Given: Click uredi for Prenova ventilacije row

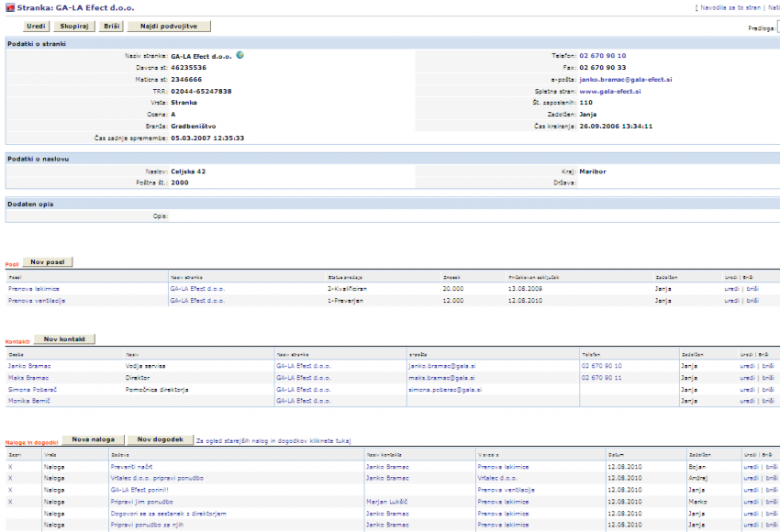Looking at the screenshot, I should 731,300.
